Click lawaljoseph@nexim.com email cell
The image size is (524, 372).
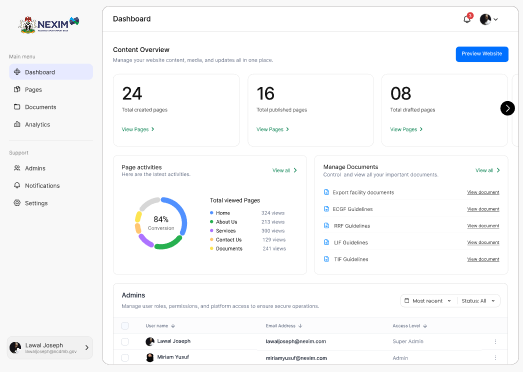pos(296,341)
